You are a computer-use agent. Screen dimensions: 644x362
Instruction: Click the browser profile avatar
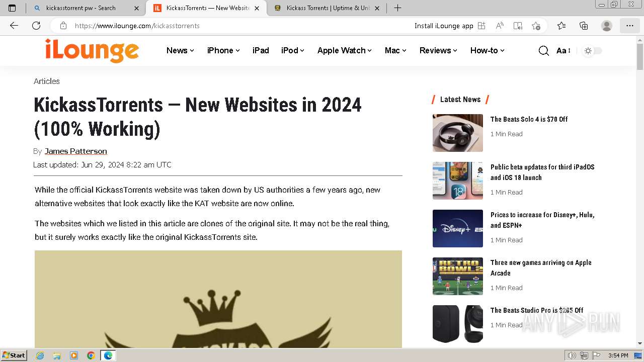tap(607, 26)
